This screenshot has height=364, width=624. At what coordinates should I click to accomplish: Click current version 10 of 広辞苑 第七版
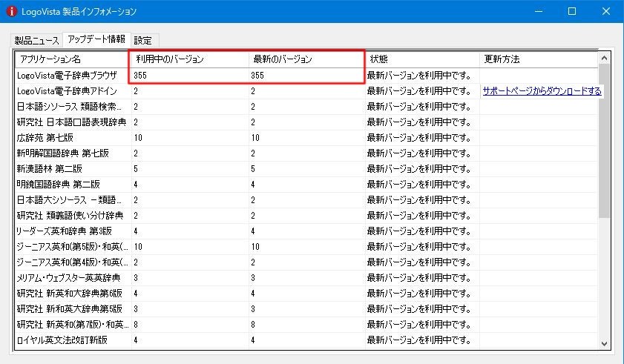(x=138, y=138)
